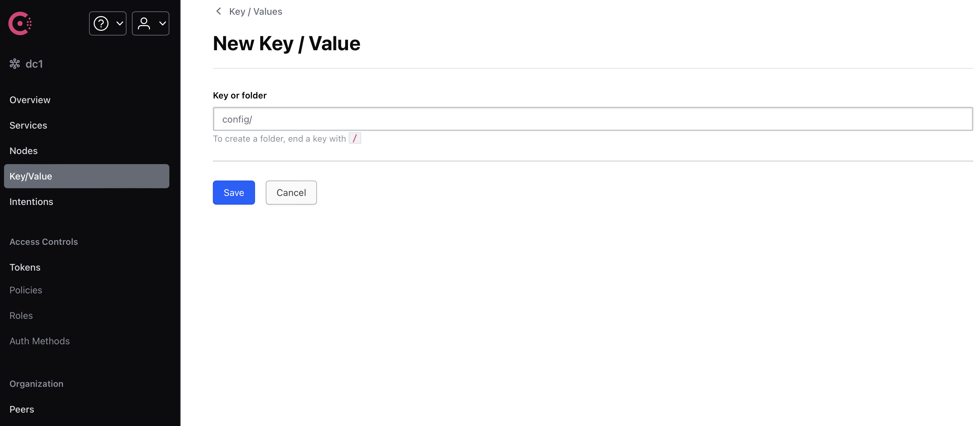Click the Consul logo icon
The height and width of the screenshot is (426, 980).
(x=20, y=23)
